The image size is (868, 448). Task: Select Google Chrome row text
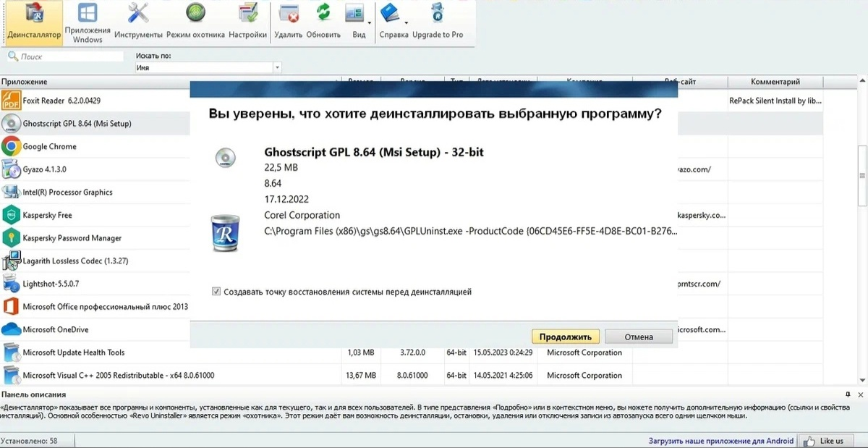[49, 147]
